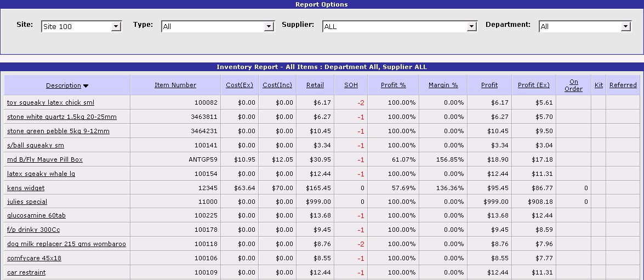Open md B/Fly Mauve Pill Box item
The height and width of the screenshot is (280, 644).
click(45, 159)
